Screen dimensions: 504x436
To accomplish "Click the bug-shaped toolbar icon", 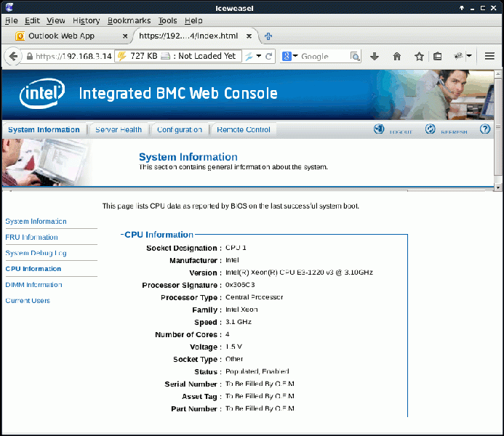I will pyautogui.click(x=458, y=56).
